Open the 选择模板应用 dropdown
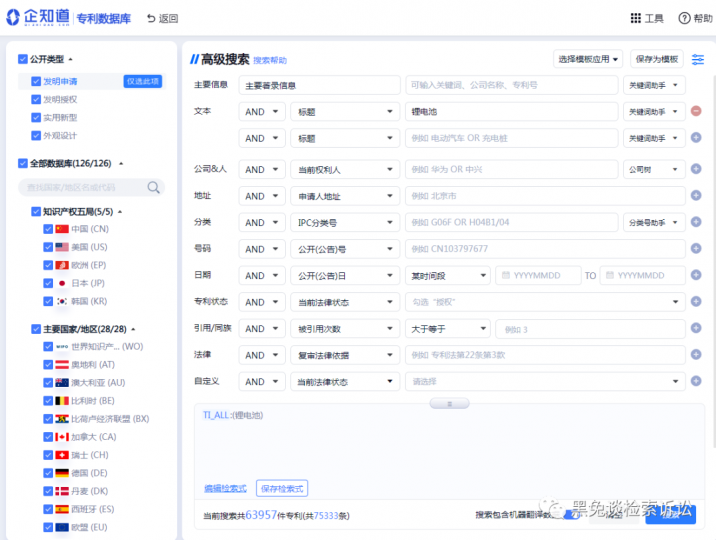Image resolution: width=716 pixels, height=540 pixels. point(588,59)
